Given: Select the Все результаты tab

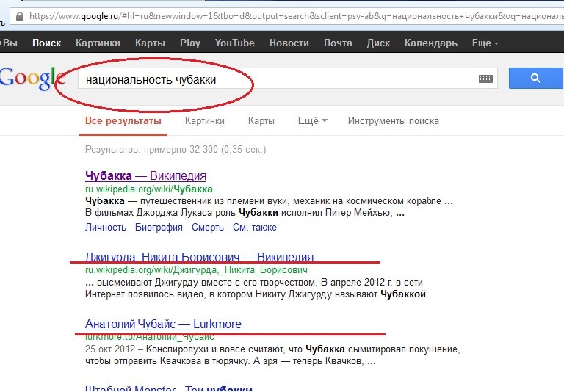Looking at the screenshot, I should pyautogui.click(x=123, y=121).
